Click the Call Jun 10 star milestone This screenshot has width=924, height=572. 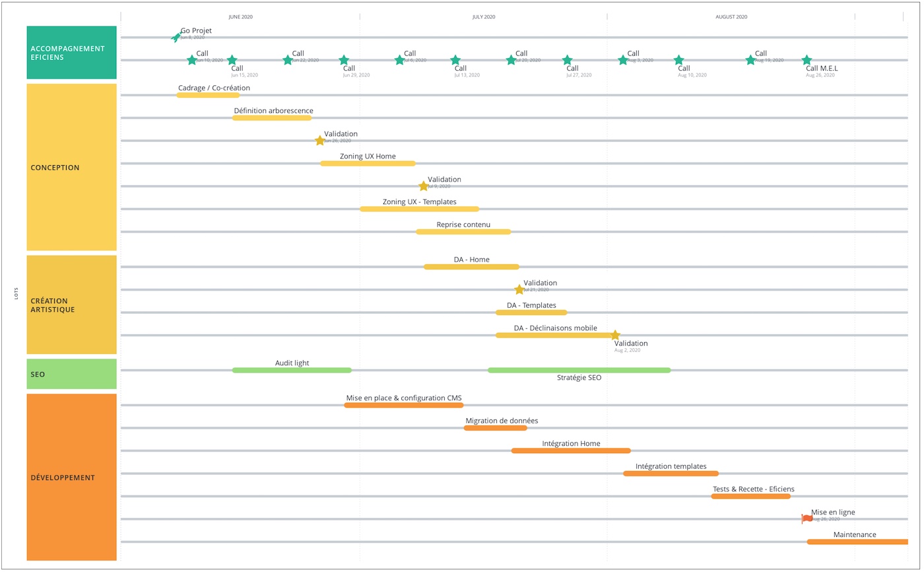[192, 59]
